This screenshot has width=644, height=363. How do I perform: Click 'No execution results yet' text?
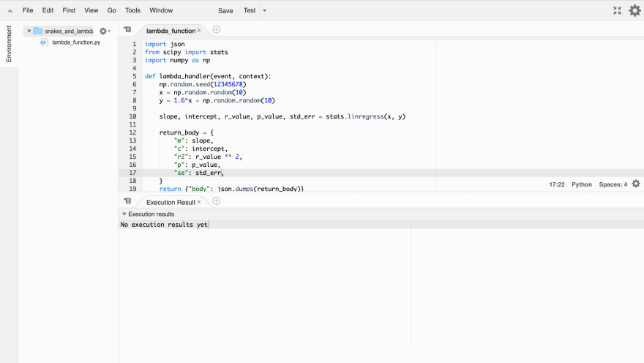164,225
